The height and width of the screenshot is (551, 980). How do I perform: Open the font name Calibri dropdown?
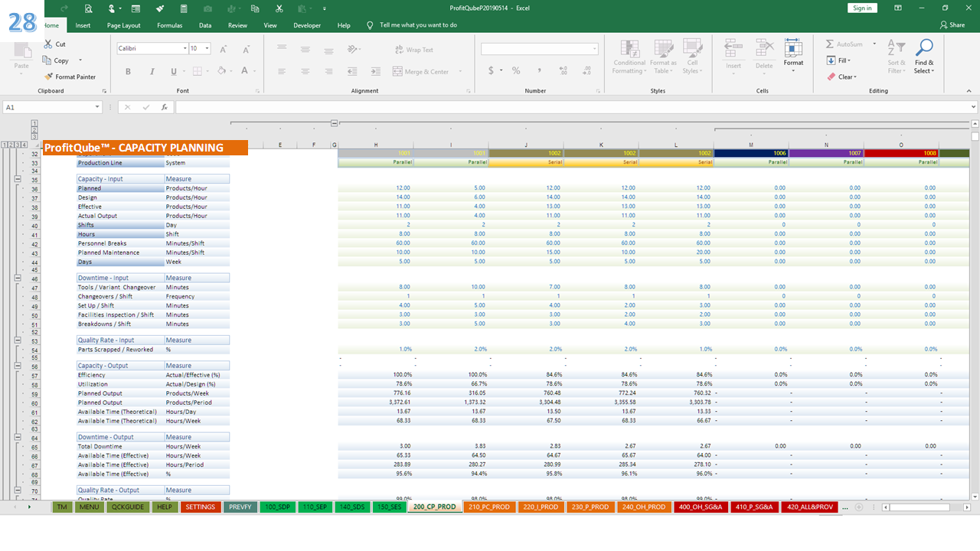pyautogui.click(x=185, y=48)
